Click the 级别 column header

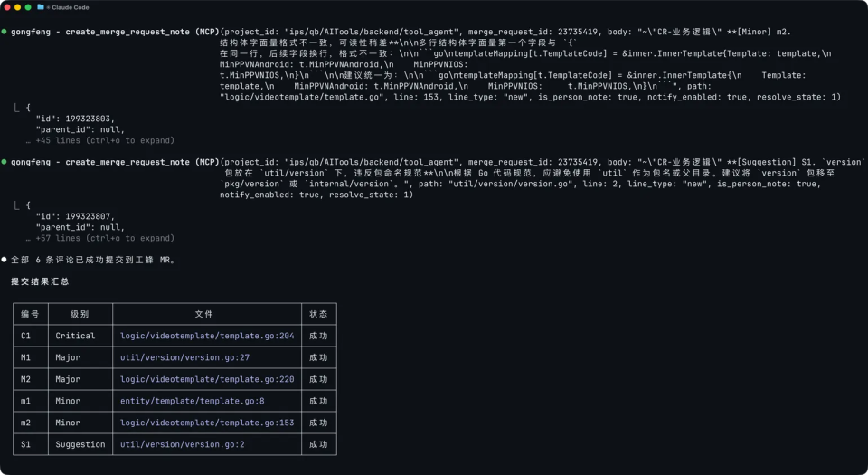[80, 314]
